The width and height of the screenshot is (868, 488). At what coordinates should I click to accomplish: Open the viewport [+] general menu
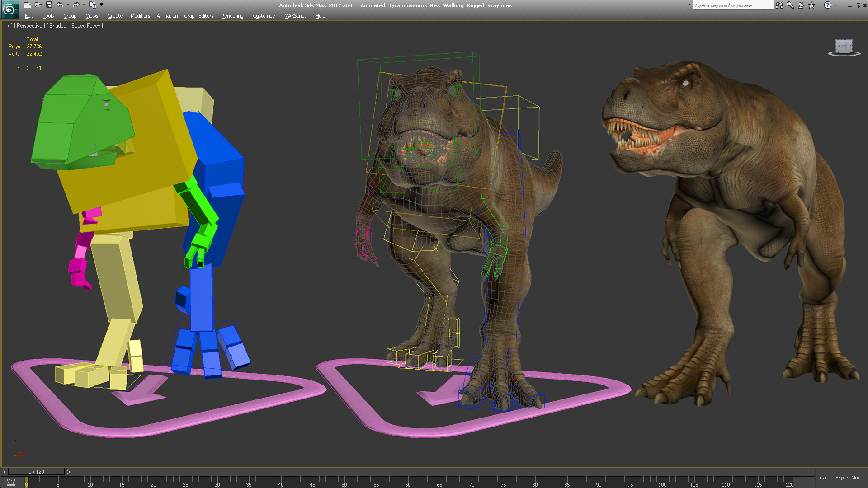click(8, 26)
